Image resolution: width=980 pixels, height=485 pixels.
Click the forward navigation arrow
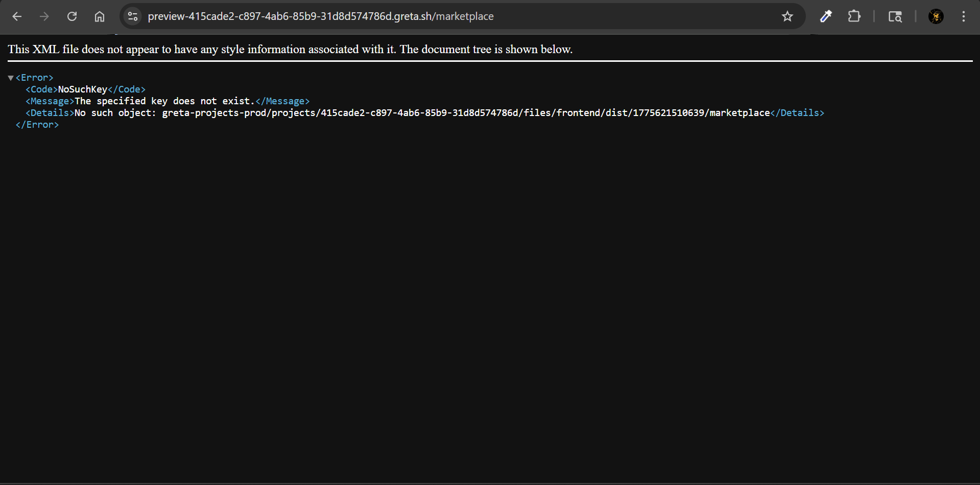(44, 16)
